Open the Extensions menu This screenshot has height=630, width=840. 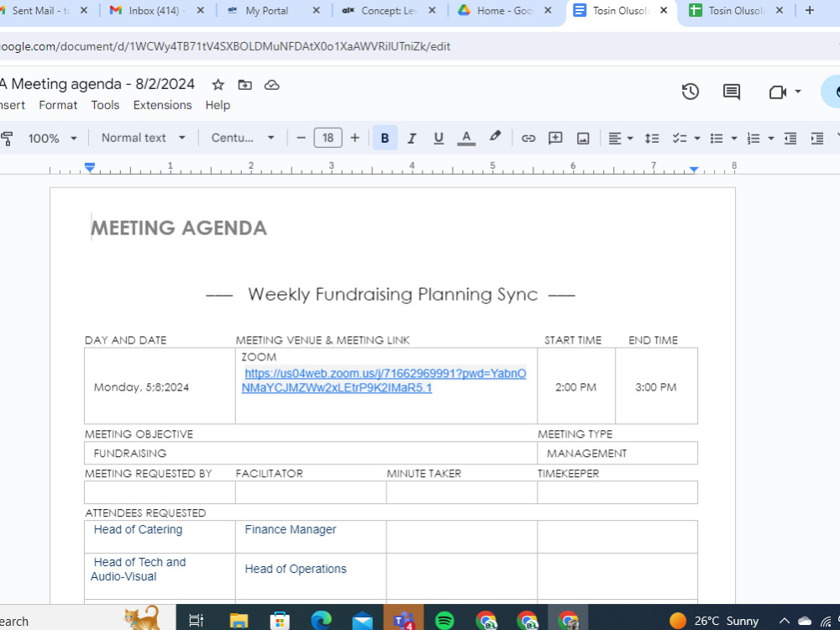pyautogui.click(x=162, y=105)
